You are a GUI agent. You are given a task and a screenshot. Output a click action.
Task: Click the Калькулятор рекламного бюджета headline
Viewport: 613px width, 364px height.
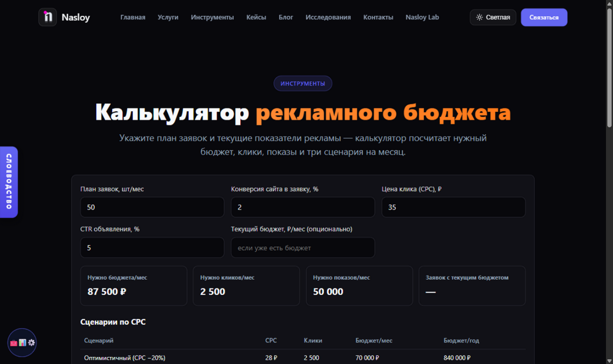(x=303, y=113)
